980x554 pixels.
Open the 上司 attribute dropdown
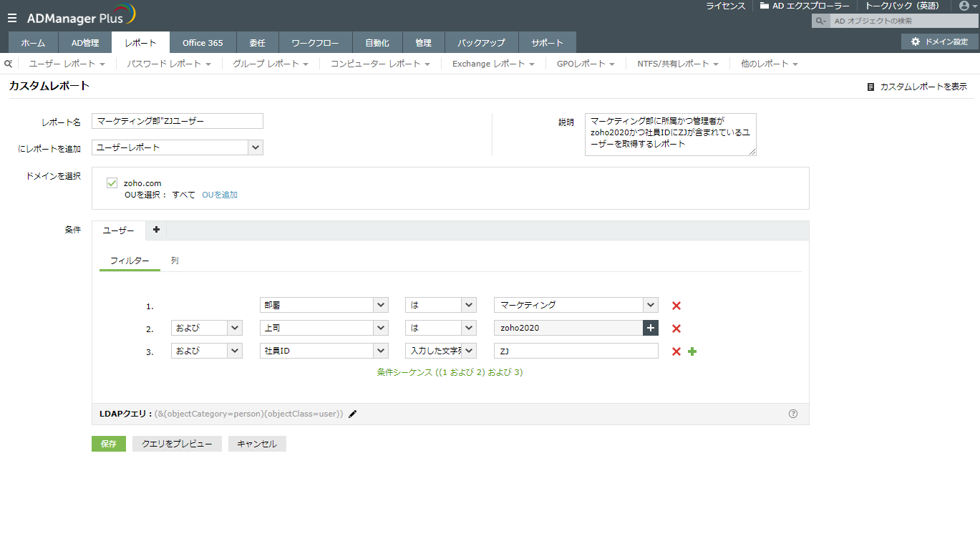click(324, 328)
